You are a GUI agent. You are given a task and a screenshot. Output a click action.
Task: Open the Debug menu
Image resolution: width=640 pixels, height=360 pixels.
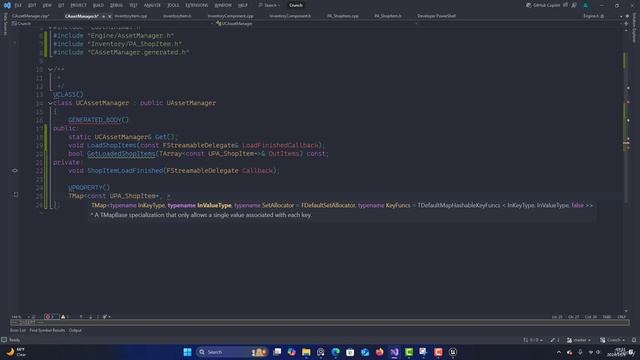(116, 5)
